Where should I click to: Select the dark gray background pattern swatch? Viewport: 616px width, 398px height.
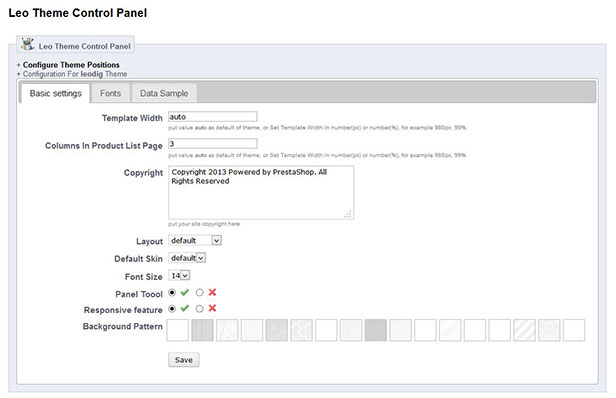[x=376, y=330]
